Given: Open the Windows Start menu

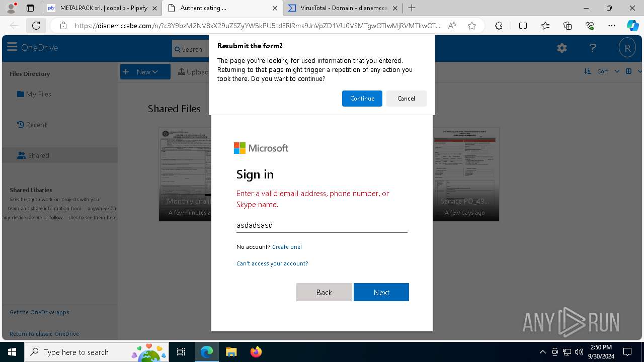Looking at the screenshot, I should [12, 352].
